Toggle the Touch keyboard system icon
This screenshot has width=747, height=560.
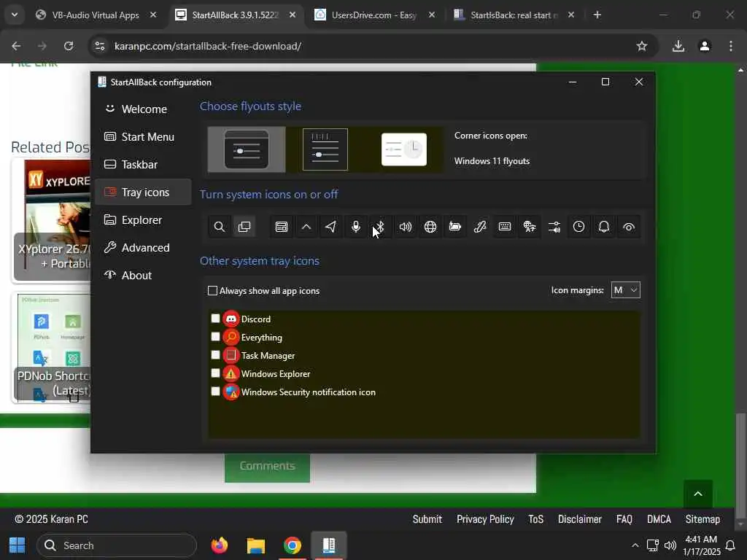505,227
